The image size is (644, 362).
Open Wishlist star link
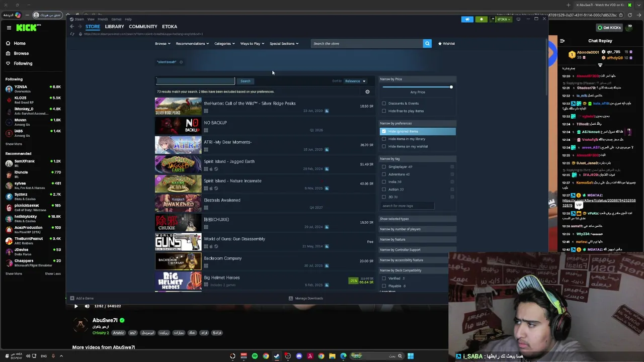[446, 44]
